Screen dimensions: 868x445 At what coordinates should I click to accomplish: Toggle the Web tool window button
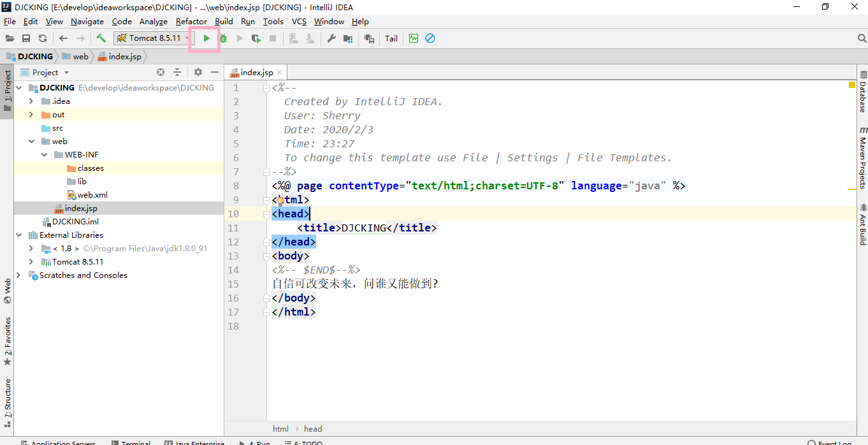7,290
